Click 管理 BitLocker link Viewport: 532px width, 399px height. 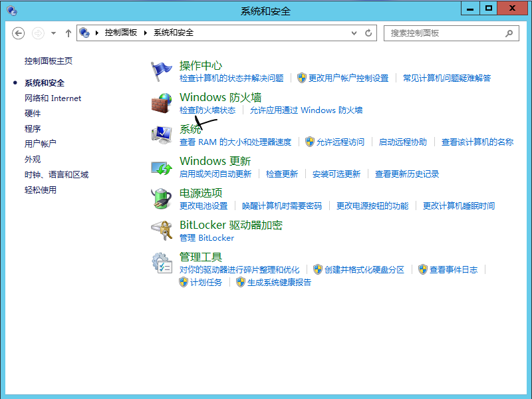pos(207,238)
